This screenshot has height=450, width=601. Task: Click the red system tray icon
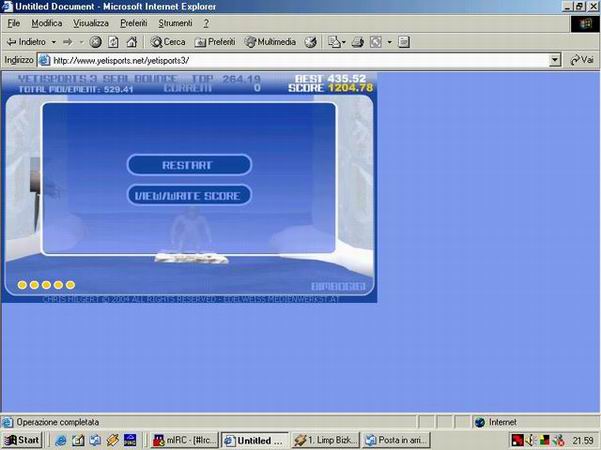point(518,440)
